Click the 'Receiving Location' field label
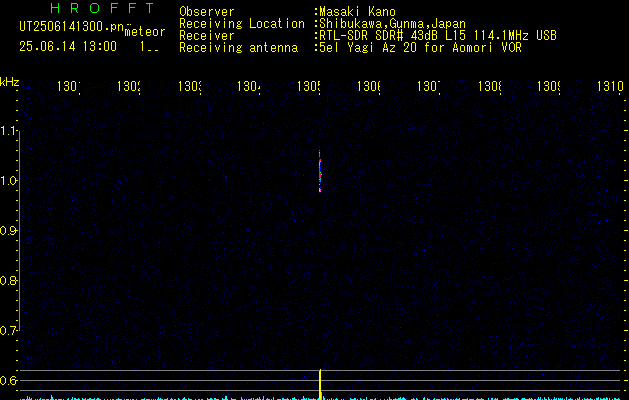This screenshot has width=629, height=400. point(242,24)
